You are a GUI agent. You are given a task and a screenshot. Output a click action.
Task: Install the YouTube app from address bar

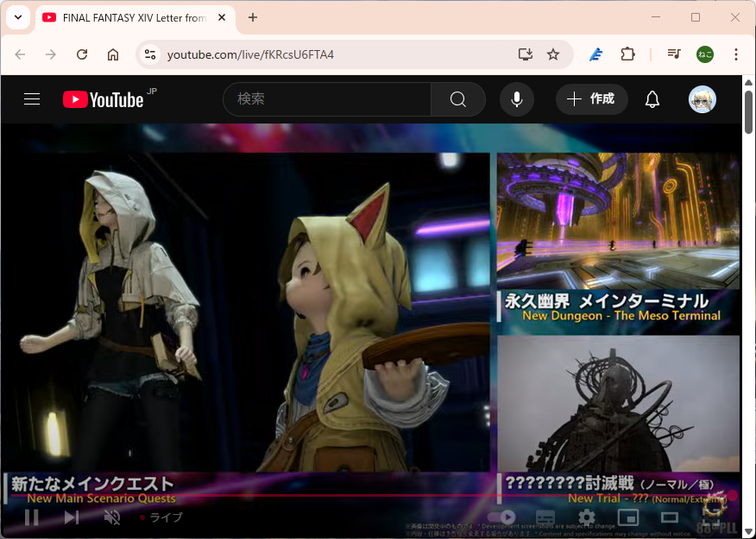(525, 54)
